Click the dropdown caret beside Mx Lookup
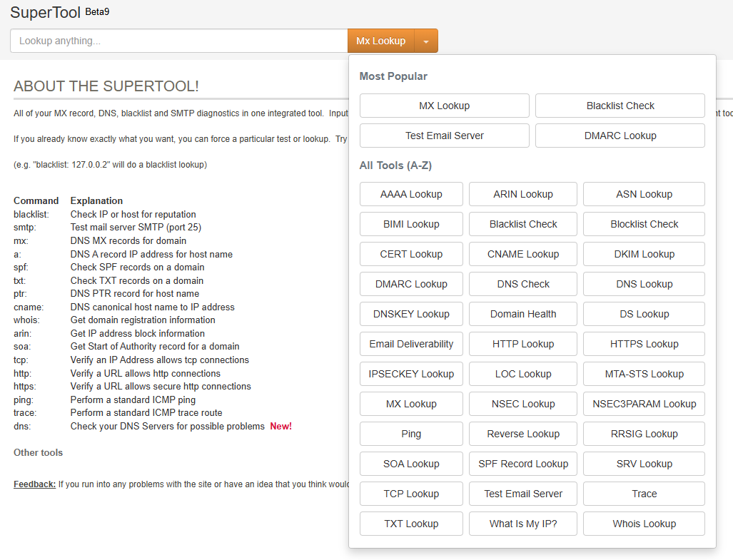 click(x=426, y=41)
